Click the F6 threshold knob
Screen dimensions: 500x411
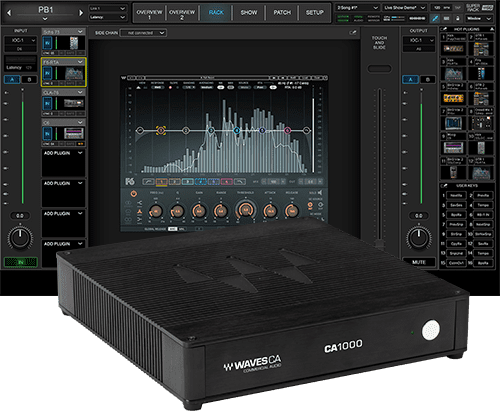pos(246,210)
